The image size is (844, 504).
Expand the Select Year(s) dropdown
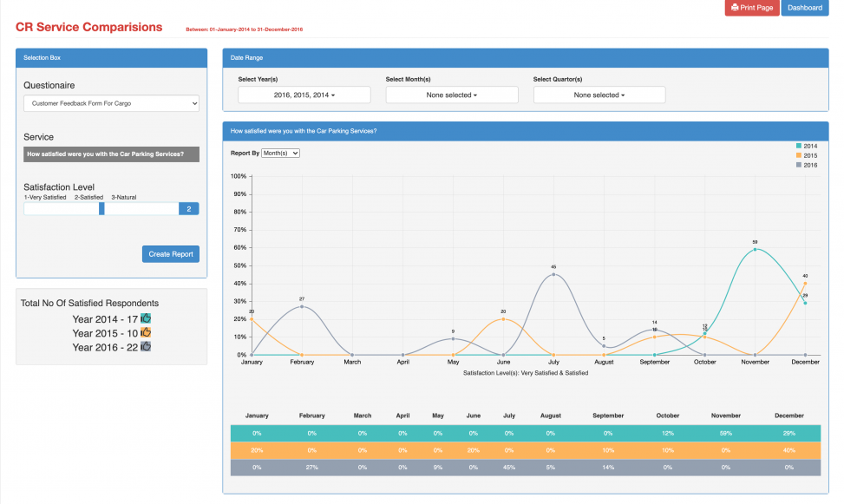304,95
